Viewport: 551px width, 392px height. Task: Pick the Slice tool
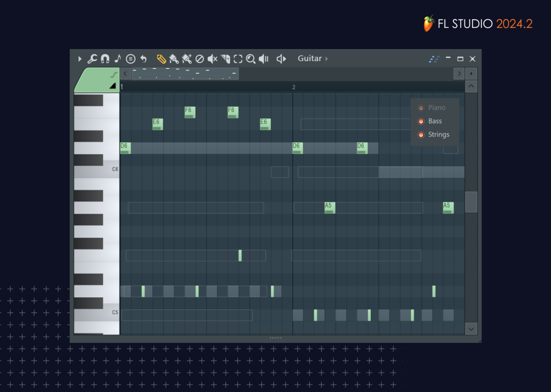[225, 59]
